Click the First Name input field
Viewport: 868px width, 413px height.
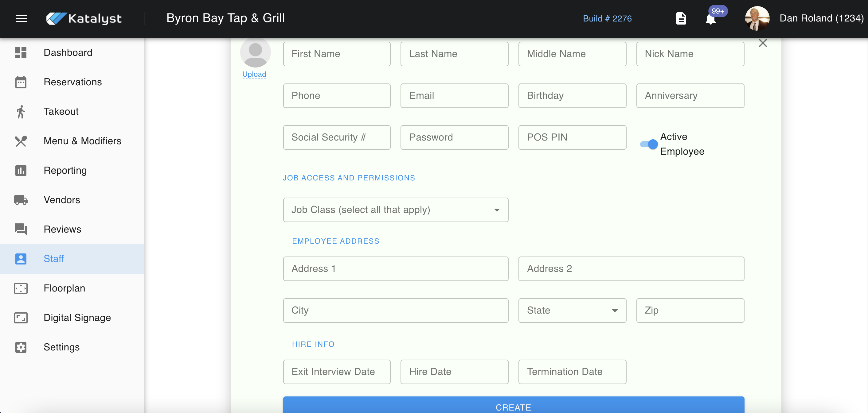[x=336, y=54]
